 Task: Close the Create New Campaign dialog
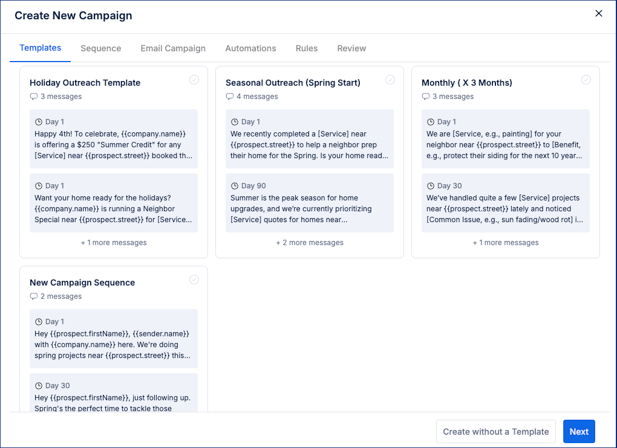coord(599,14)
